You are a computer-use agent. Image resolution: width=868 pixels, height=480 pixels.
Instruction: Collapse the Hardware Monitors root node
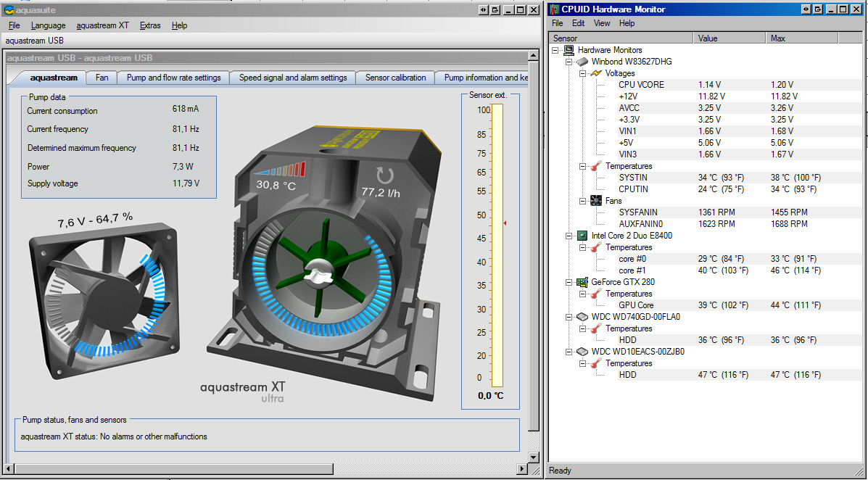(x=555, y=50)
